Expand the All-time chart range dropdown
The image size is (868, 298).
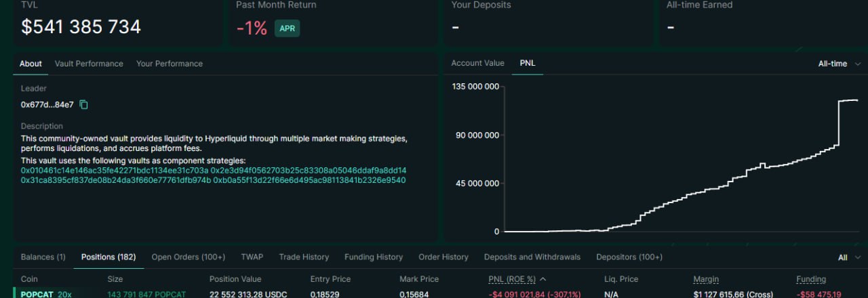[x=840, y=64]
